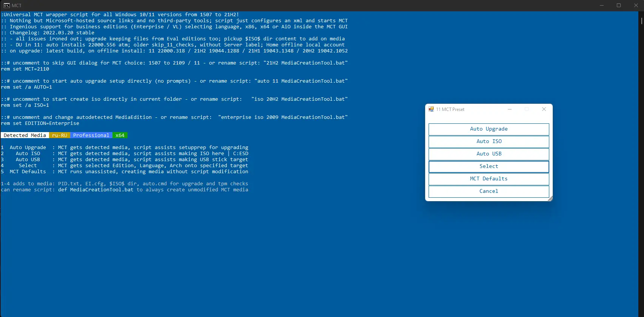Click console row "5 MCT Defaults" description

(x=124, y=172)
